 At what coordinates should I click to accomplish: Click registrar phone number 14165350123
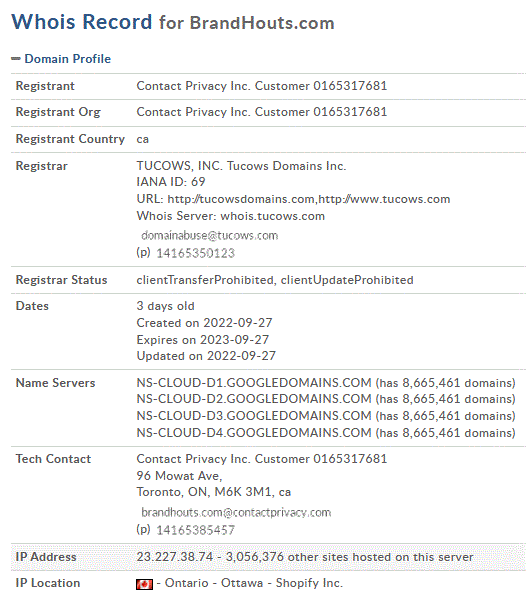[196, 253]
